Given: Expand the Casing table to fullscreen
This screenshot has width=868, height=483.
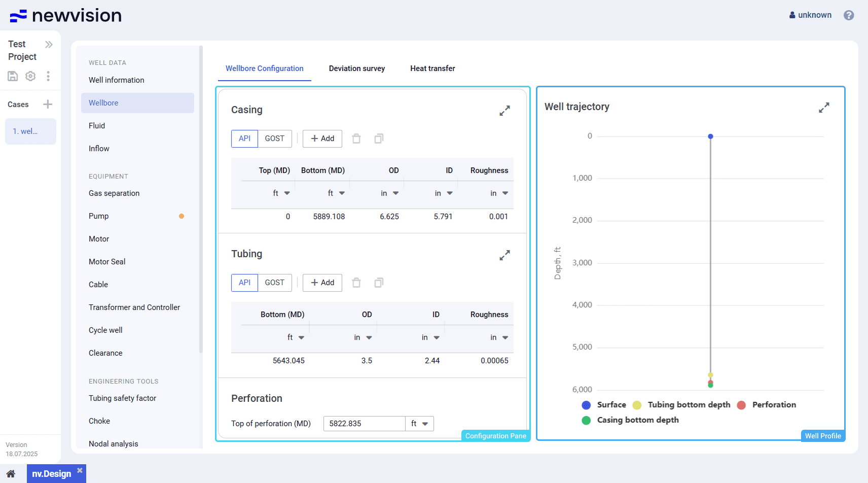Looking at the screenshot, I should 504,111.
